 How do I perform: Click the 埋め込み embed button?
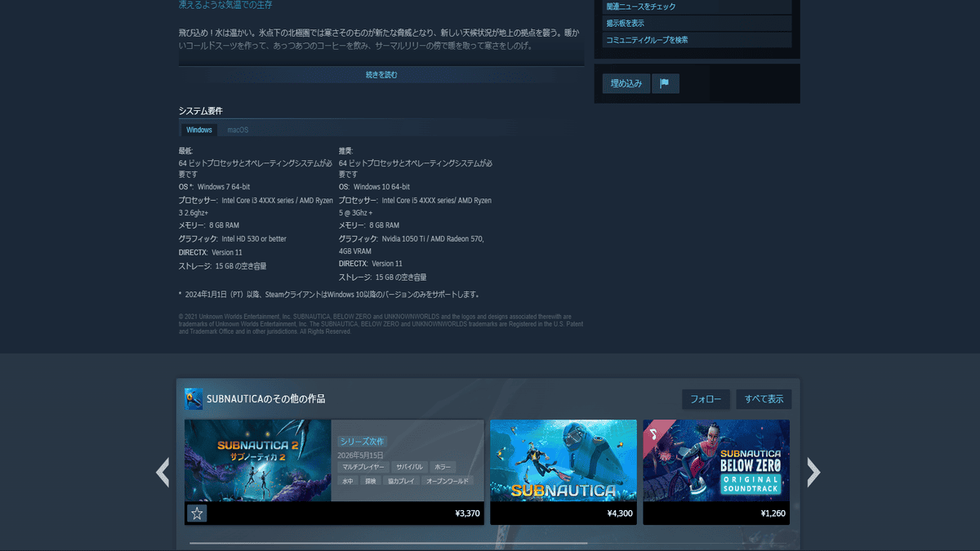tap(626, 83)
